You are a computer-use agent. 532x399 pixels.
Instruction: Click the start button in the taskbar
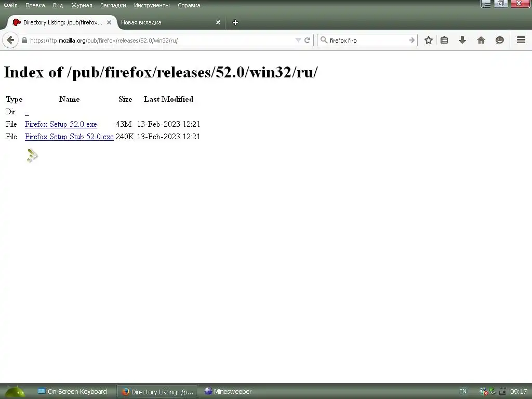click(x=15, y=392)
